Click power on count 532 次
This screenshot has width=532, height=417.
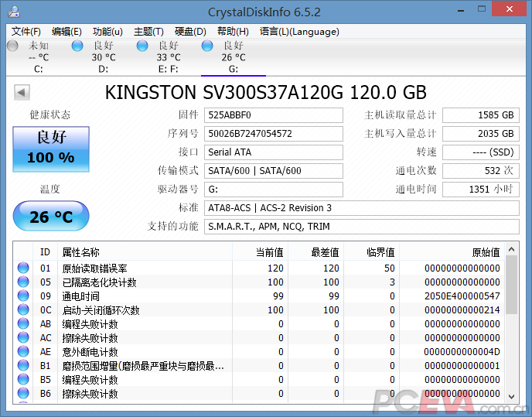(481, 170)
